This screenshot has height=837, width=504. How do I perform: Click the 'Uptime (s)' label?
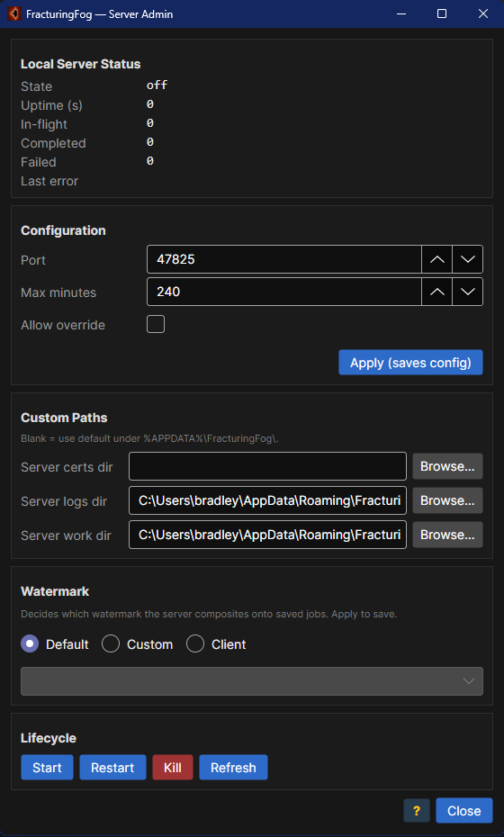pos(52,105)
